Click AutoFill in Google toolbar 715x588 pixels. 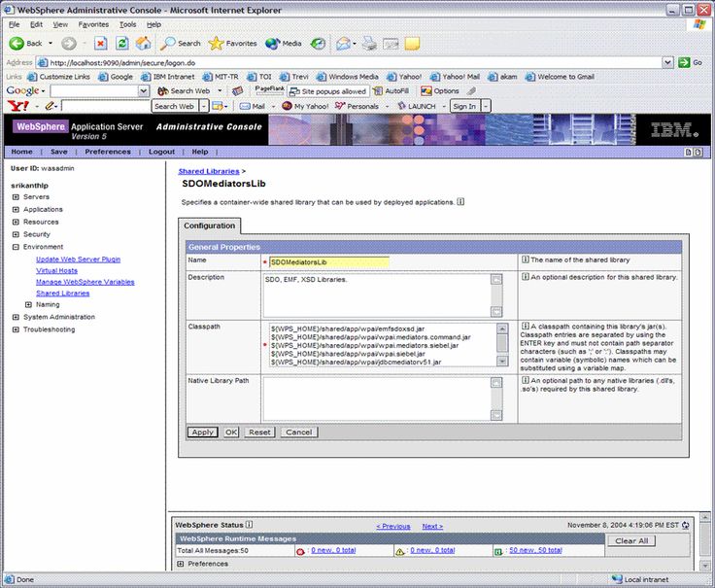(x=391, y=90)
